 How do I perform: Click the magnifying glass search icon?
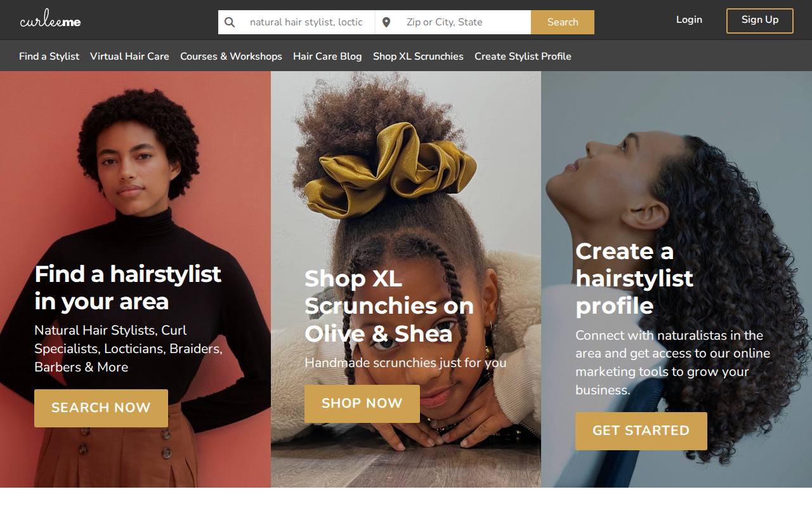(230, 22)
